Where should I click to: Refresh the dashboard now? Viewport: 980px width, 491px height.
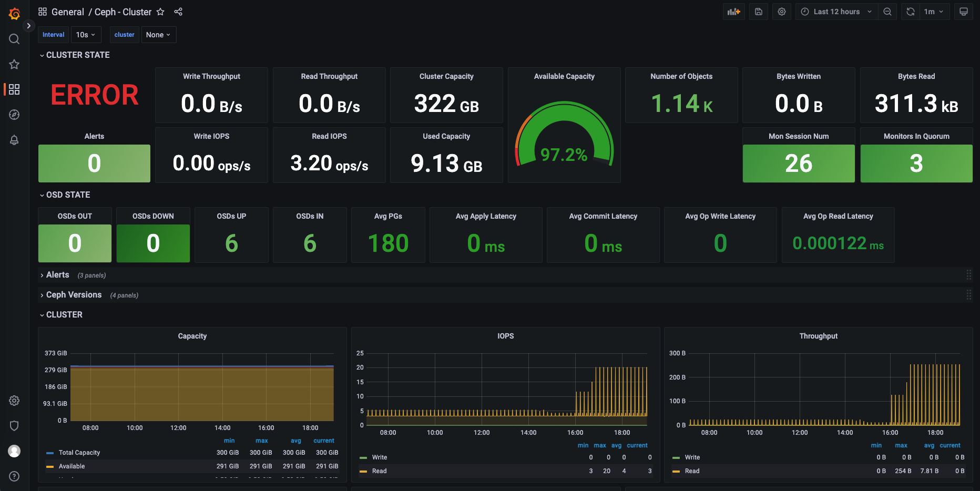911,12
